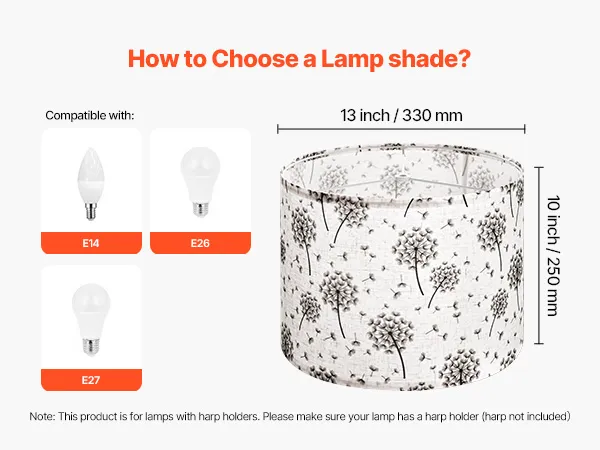Click the E27 bulb's screw base

91,347
